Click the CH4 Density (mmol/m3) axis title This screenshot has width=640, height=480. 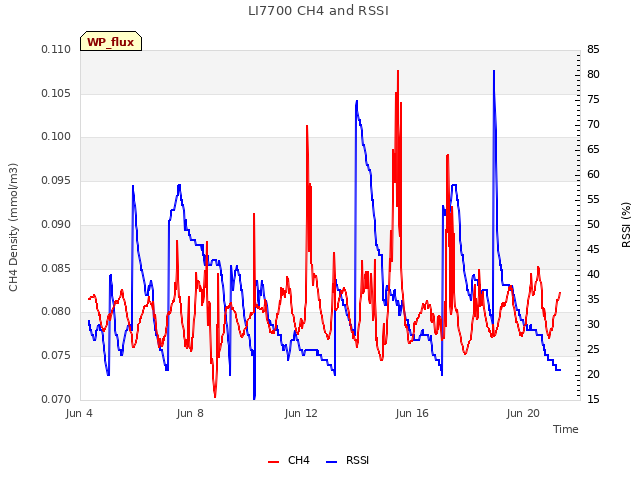[13, 227]
